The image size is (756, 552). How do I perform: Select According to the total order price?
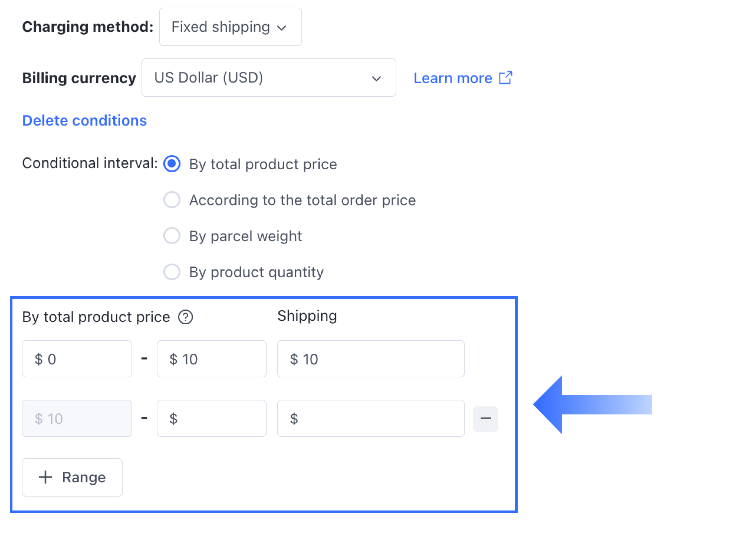pyautogui.click(x=172, y=200)
